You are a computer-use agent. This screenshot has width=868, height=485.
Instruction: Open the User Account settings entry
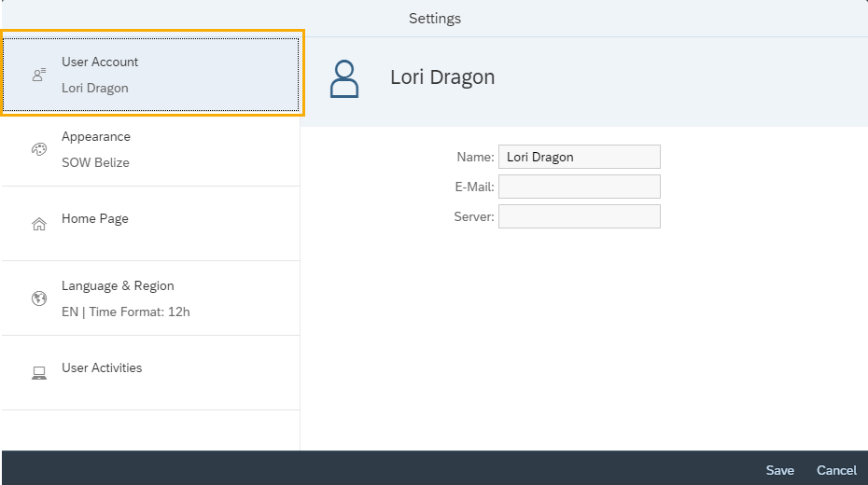[x=151, y=75]
